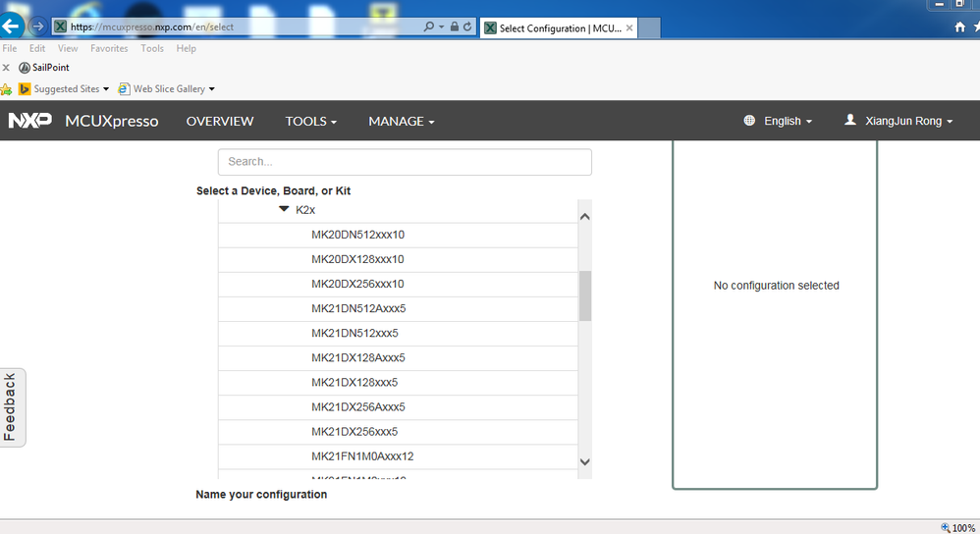Click the globe language icon

point(749,121)
